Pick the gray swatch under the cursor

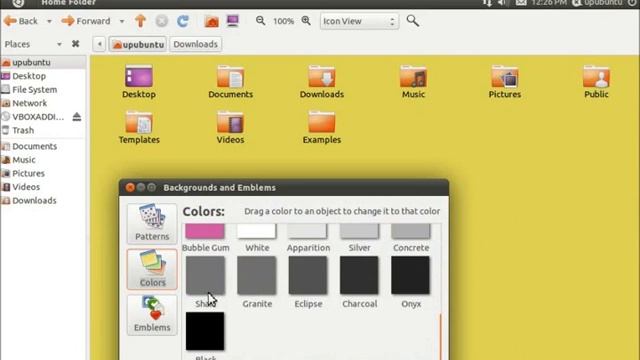coord(205,275)
